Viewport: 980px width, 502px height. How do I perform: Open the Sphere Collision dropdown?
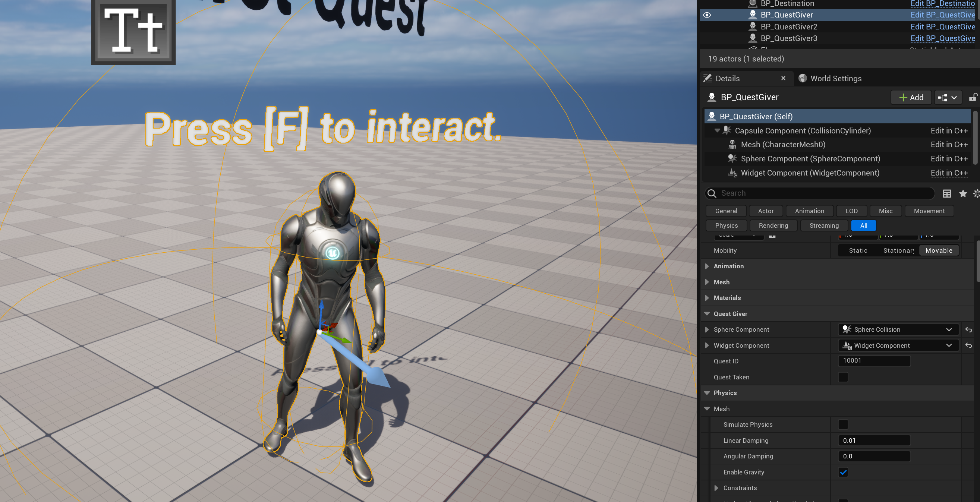[x=898, y=330]
